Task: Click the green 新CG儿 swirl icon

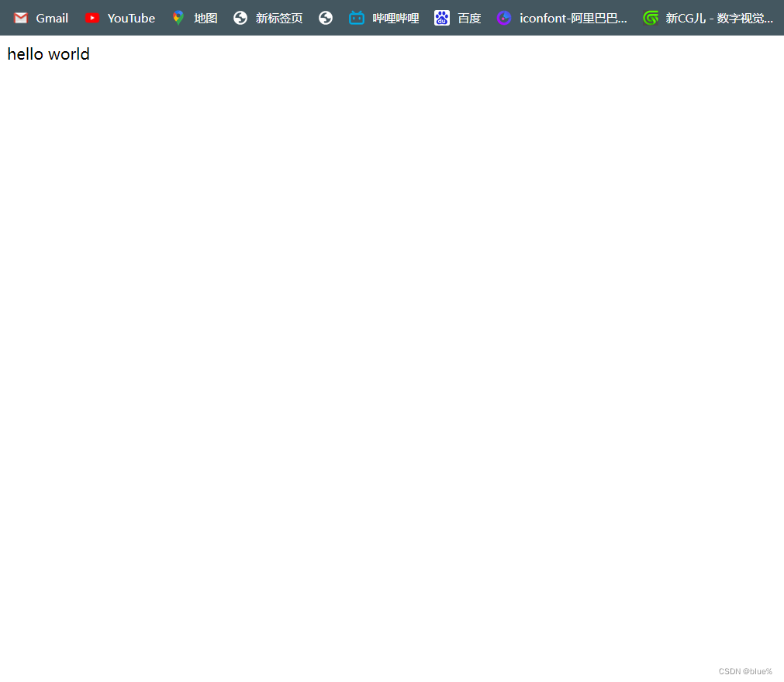Action: 651,18
